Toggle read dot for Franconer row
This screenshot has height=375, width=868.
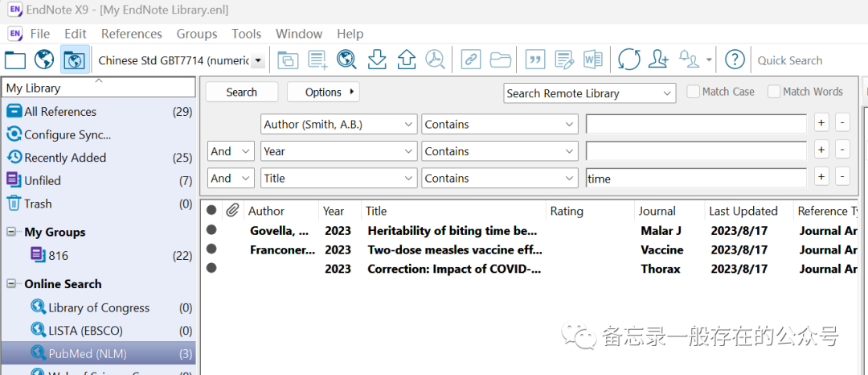click(211, 249)
